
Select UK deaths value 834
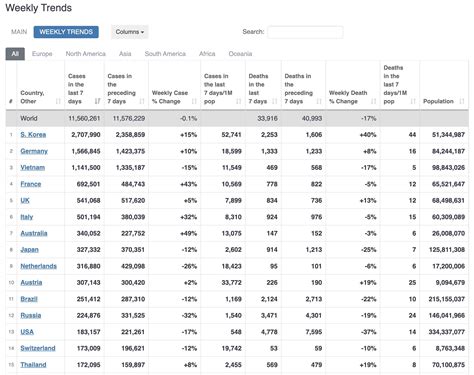[x=272, y=200]
